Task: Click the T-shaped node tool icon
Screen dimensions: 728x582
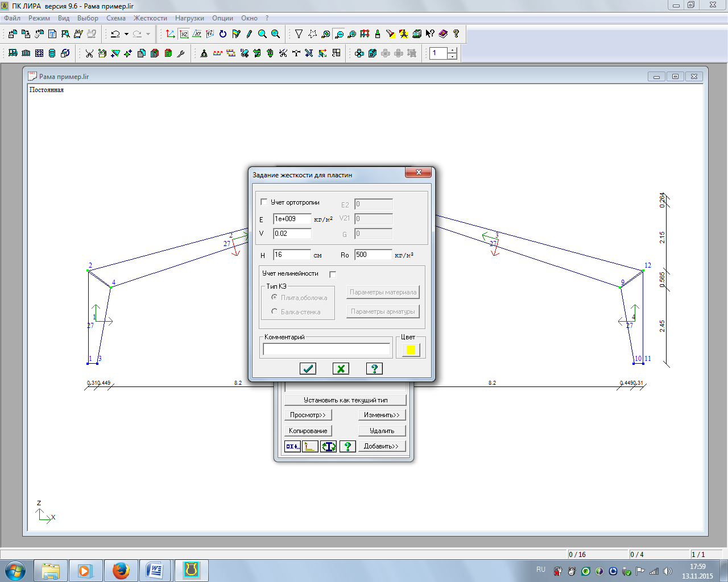Action: tap(296, 53)
